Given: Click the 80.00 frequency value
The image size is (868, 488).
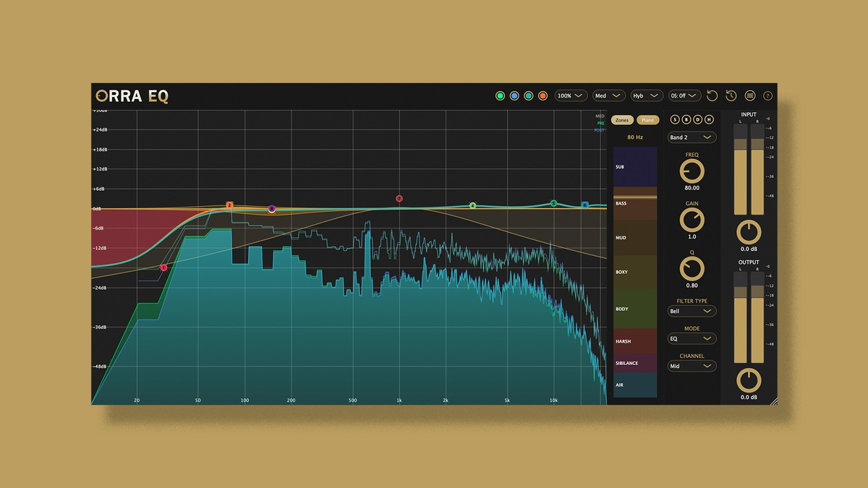Looking at the screenshot, I should click(692, 188).
